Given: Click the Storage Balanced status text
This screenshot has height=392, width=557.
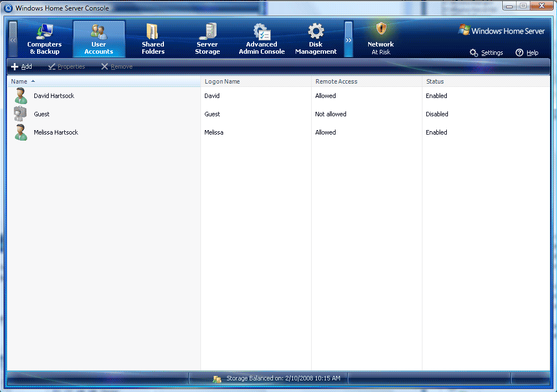Looking at the screenshot, I should point(283,378).
